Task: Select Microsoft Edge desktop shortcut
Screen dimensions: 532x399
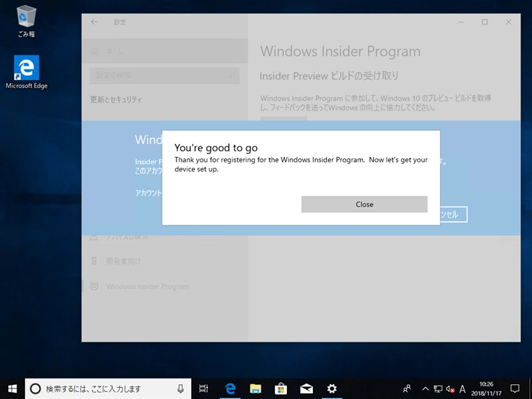Action: (27, 73)
